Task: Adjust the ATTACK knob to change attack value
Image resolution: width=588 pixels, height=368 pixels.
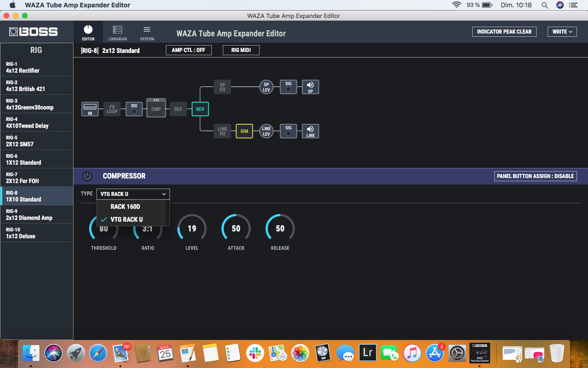Action: click(x=236, y=228)
